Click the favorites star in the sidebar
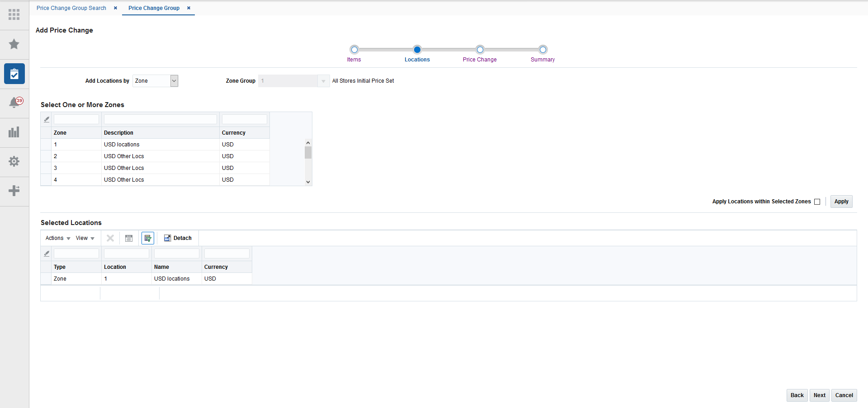Screen dimensions: 868x408 pos(14,44)
